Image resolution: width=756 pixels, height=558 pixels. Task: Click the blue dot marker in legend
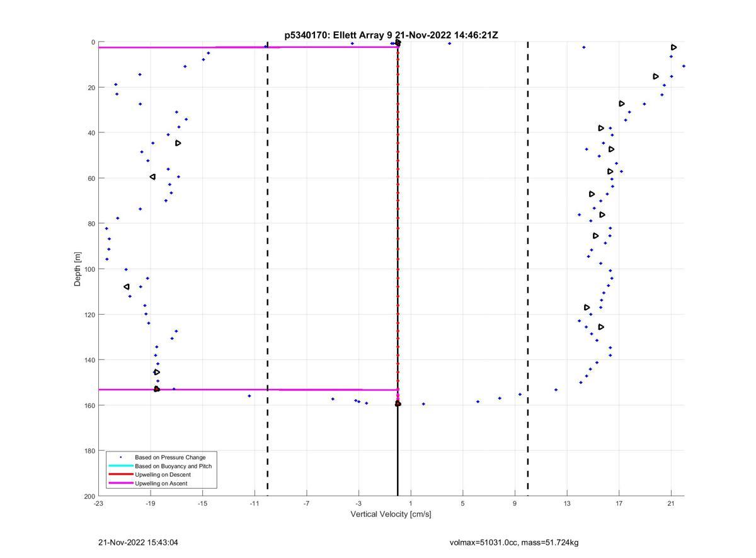(x=121, y=457)
